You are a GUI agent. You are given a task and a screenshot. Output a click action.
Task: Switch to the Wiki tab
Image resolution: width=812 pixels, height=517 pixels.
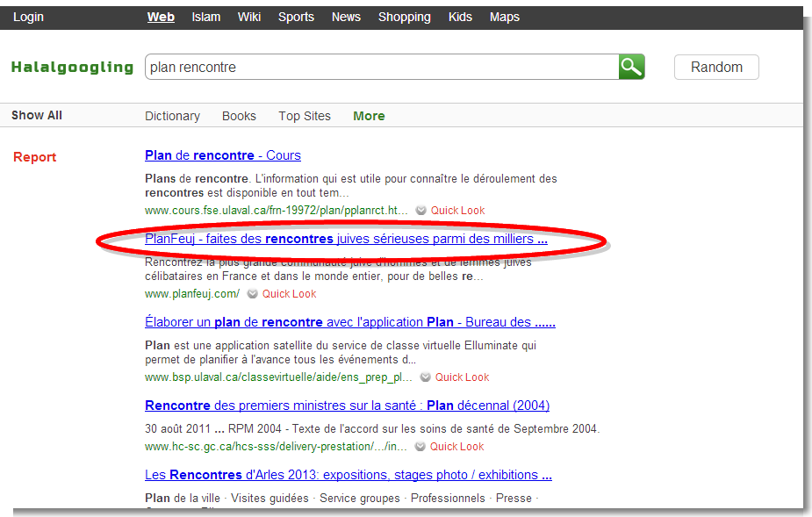(249, 17)
